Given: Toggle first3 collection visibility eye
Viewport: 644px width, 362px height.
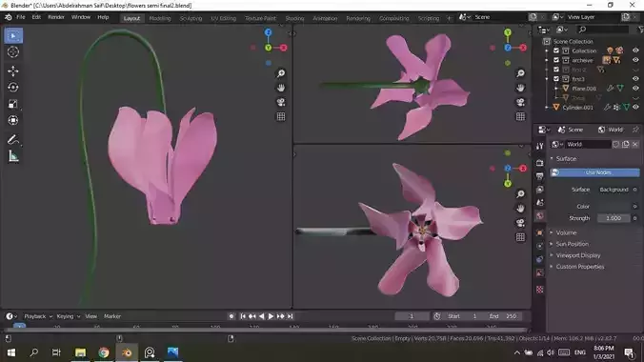Looking at the screenshot, I should (635, 78).
